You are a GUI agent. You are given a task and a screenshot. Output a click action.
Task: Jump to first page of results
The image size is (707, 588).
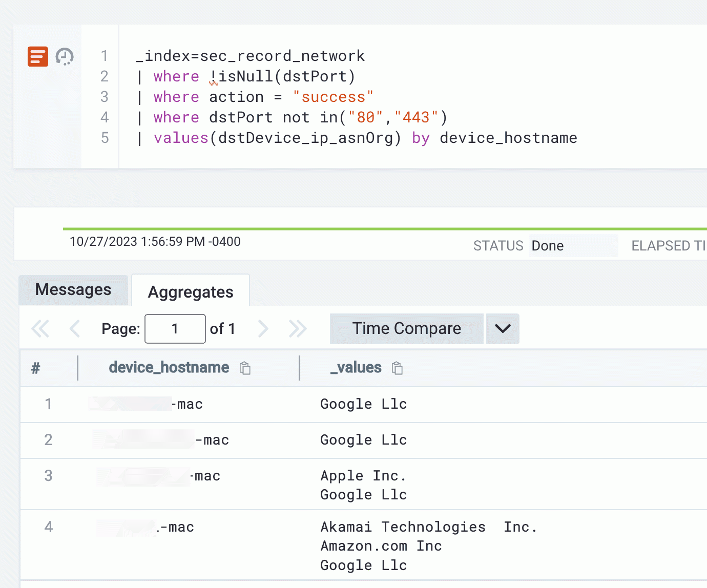click(x=40, y=329)
